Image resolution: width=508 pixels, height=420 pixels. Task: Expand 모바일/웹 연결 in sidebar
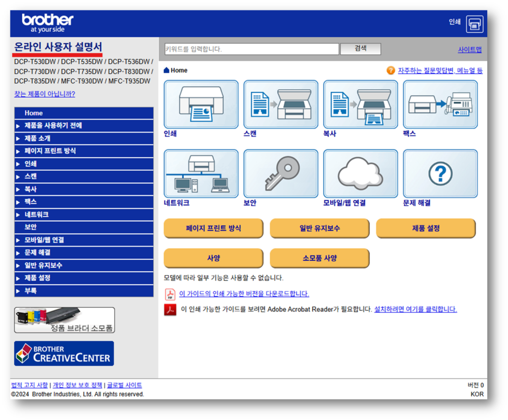tap(84, 240)
